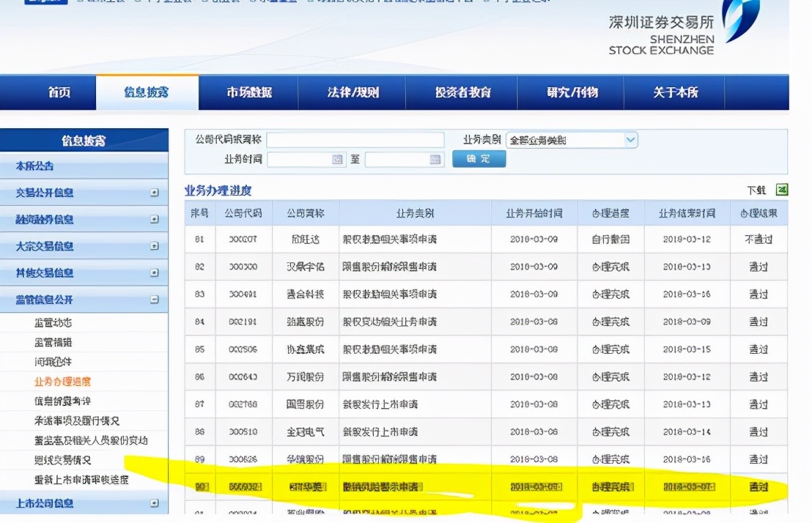812x523 pixels.
Task: Open the 问询函件 sidebar link
Action: coord(53,362)
